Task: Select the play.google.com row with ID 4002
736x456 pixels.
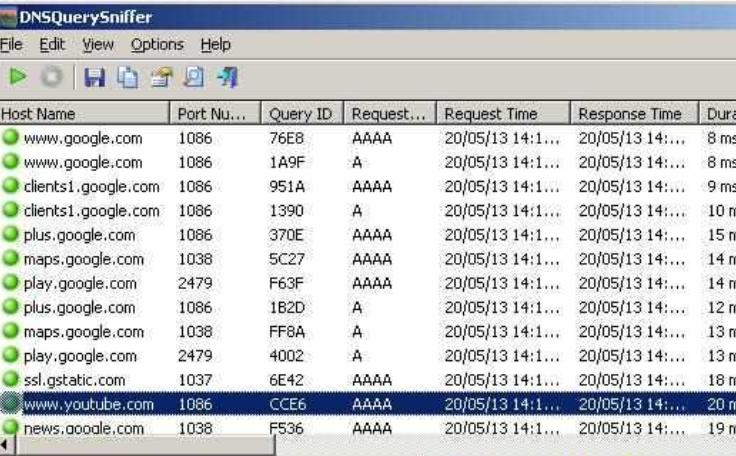Action: tap(368, 356)
